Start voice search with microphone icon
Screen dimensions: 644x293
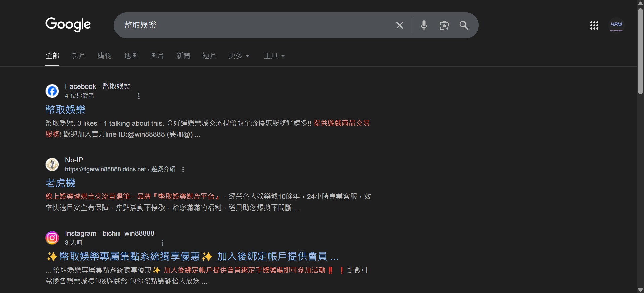click(x=424, y=25)
